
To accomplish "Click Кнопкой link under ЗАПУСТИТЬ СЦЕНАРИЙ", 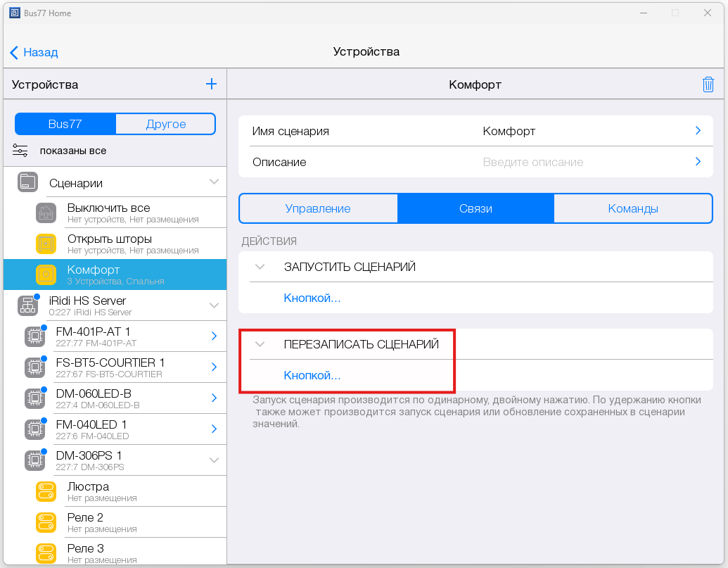I will pos(312,298).
